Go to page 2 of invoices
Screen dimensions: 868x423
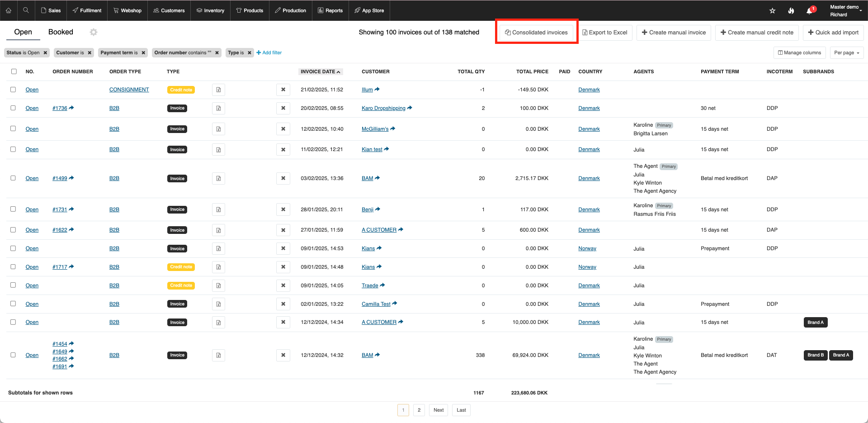419,410
